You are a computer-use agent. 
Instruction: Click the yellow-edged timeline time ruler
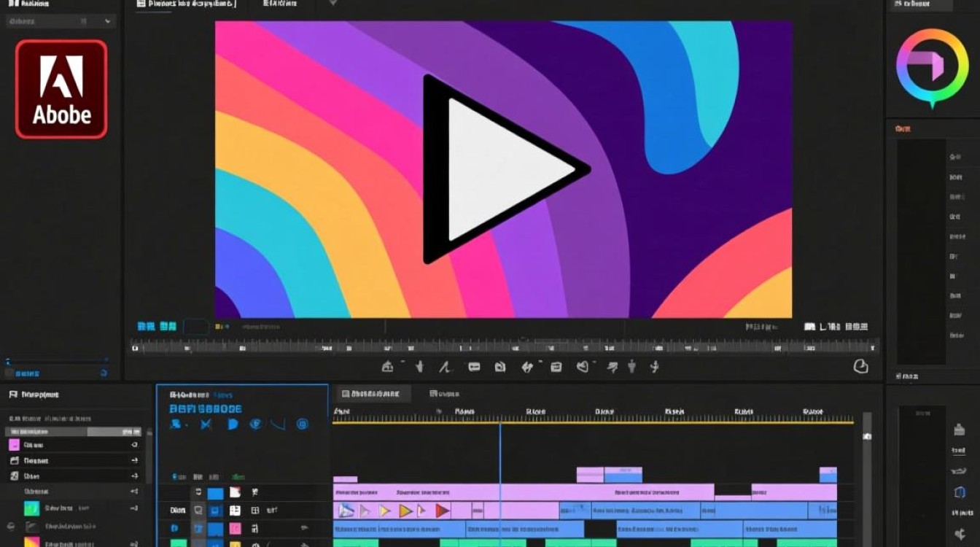pyautogui.click(x=593, y=416)
